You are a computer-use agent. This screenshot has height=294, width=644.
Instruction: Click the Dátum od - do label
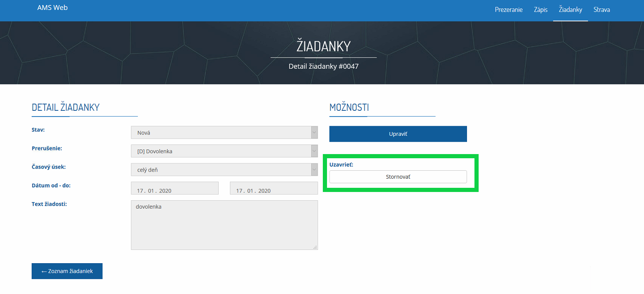(51, 185)
